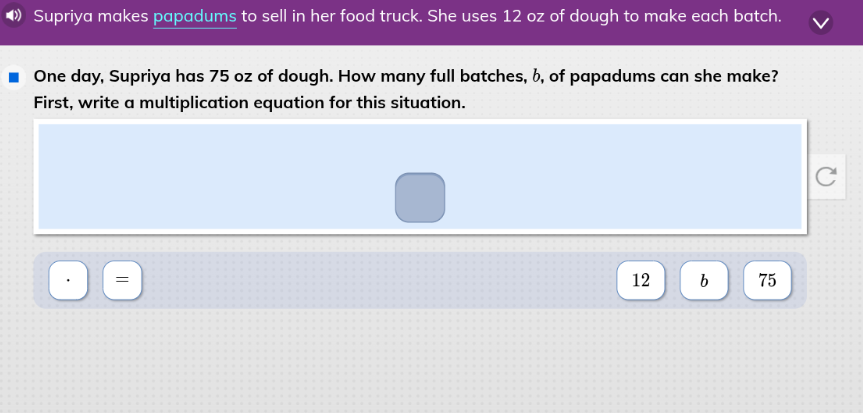Open the papadums glossary link
The image size is (863, 413).
click(x=195, y=17)
